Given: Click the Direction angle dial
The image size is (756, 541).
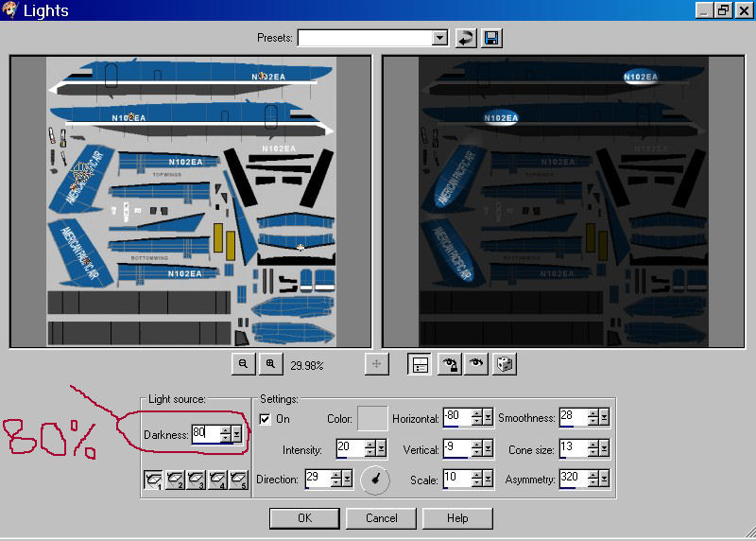Looking at the screenshot, I should pos(374,480).
